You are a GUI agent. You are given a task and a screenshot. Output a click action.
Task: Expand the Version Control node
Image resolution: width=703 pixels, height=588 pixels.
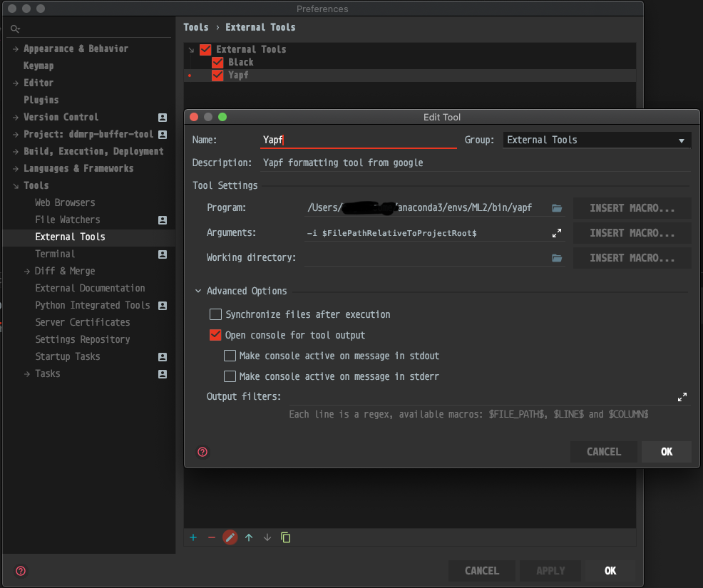coord(15,118)
